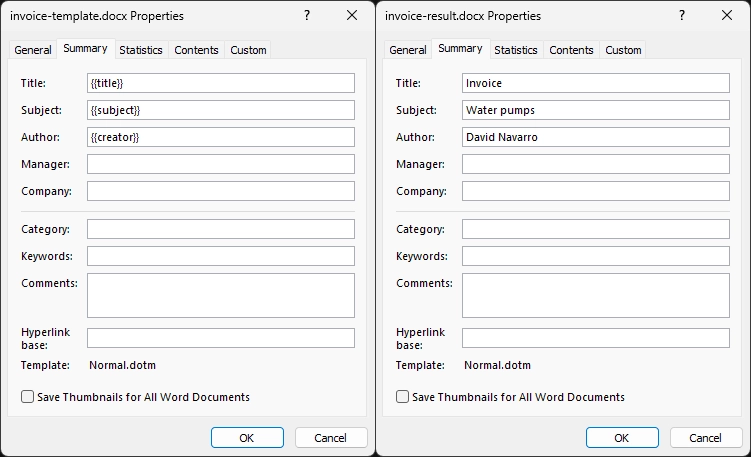Open the Custom tab in invoice-result dialog
Viewport: 751px width, 457px height.
tap(623, 50)
